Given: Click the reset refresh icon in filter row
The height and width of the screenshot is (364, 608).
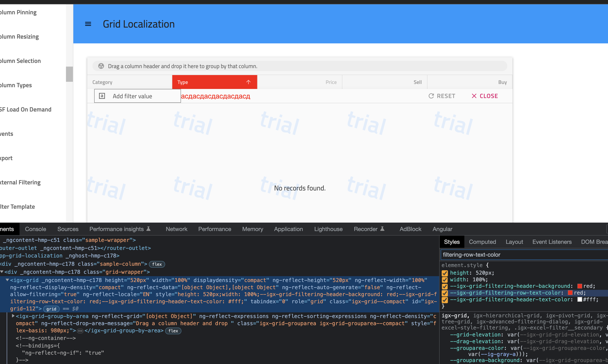Looking at the screenshot, I should 431,96.
